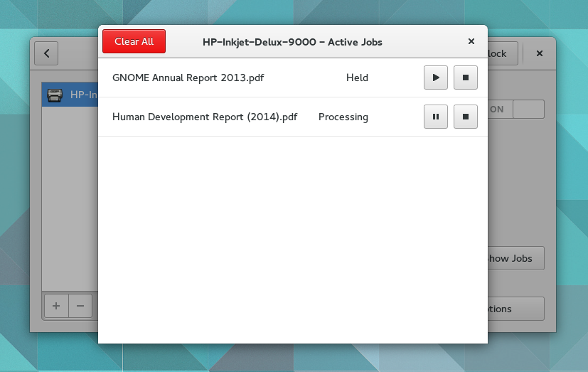The image size is (588, 372).
Task: Close the Active Jobs dialog
Action: tap(471, 41)
